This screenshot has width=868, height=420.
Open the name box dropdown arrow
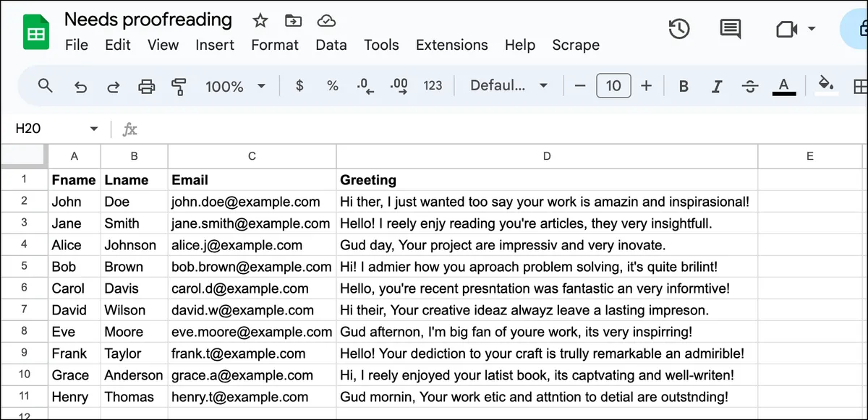[93, 129]
